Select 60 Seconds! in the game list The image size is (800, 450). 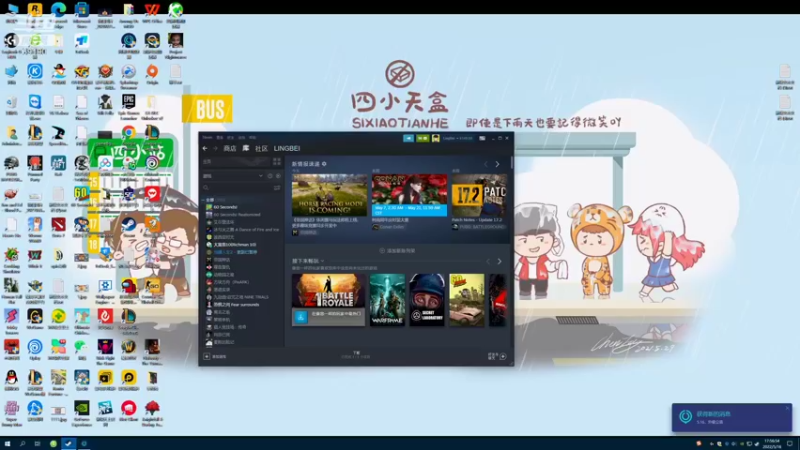(221, 207)
